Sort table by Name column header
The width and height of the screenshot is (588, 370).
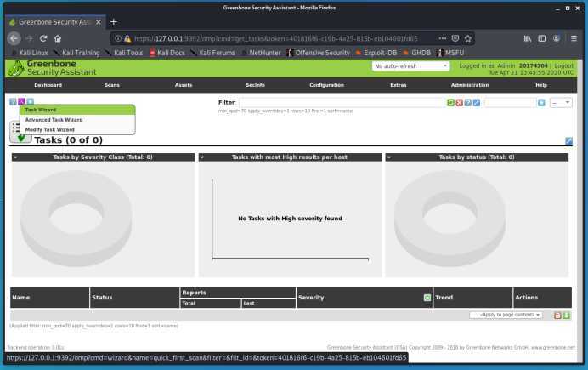tap(21, 298)
